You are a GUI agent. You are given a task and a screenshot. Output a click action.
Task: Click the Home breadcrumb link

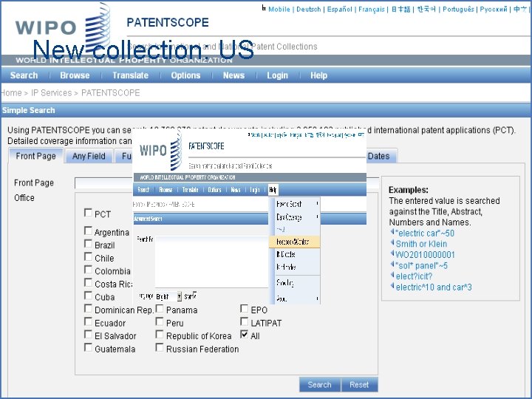(x=11, y=92)
